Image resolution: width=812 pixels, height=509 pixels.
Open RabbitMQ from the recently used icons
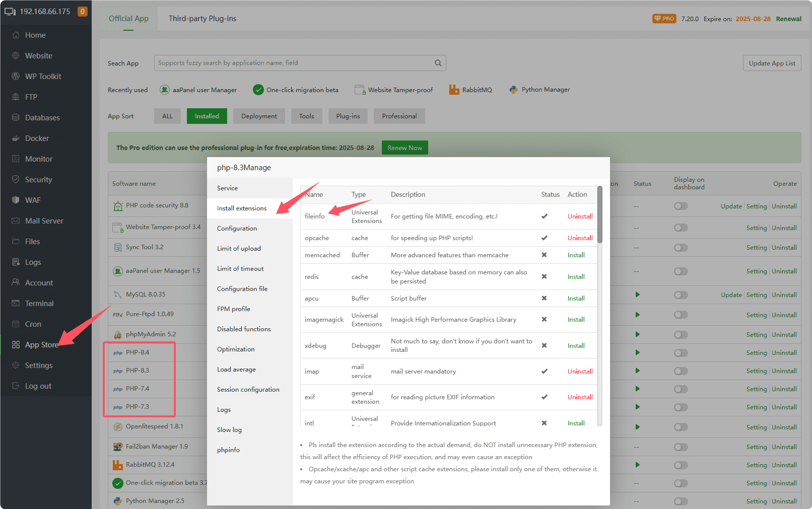[454, 90]
